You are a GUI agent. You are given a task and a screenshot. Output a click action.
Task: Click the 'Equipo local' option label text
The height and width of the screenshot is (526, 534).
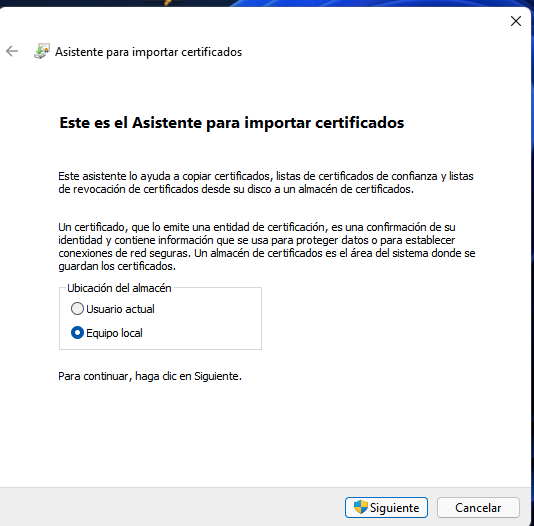tap(114, 333)
